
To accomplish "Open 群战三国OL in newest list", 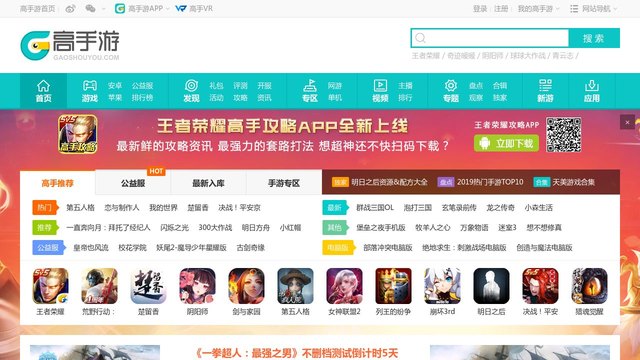I will click(375, 208).
